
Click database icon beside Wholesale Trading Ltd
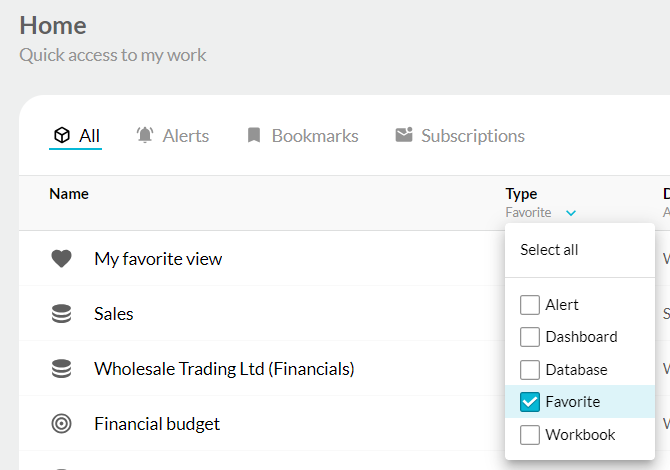point(62,369)
